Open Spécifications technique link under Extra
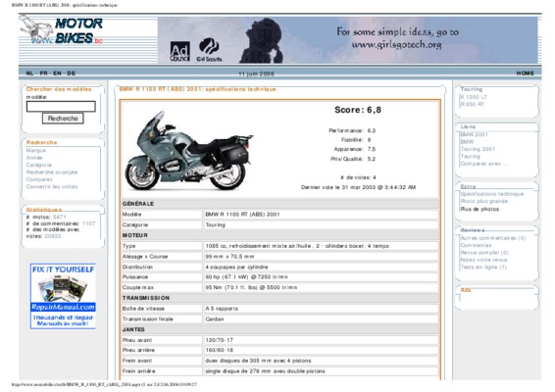Image resolution: width=555 pixels, height=392 pixels. point(491,194)
